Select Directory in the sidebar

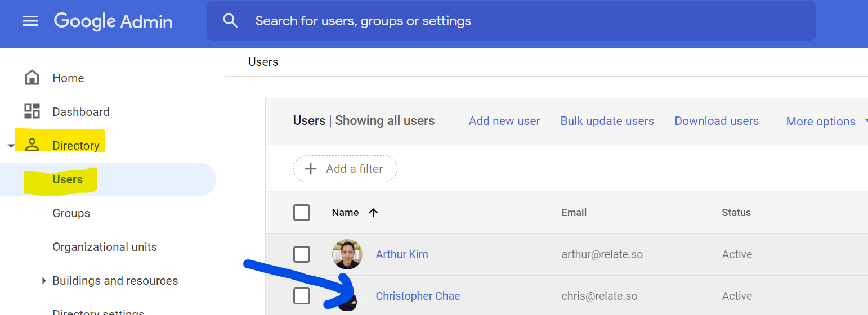[76, 146]
